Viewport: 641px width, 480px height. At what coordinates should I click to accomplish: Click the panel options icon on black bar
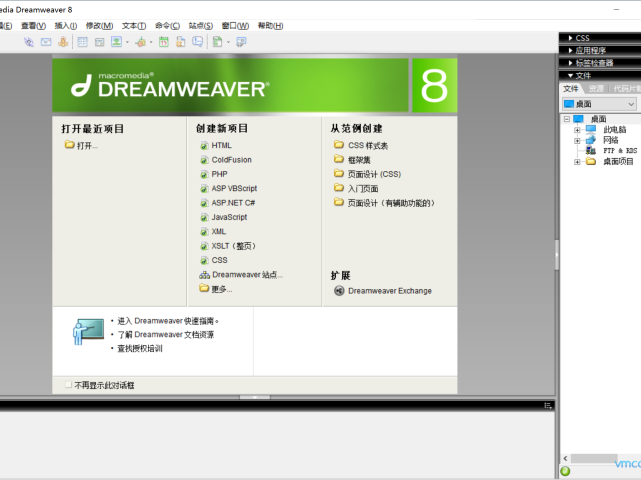point(548,406)
